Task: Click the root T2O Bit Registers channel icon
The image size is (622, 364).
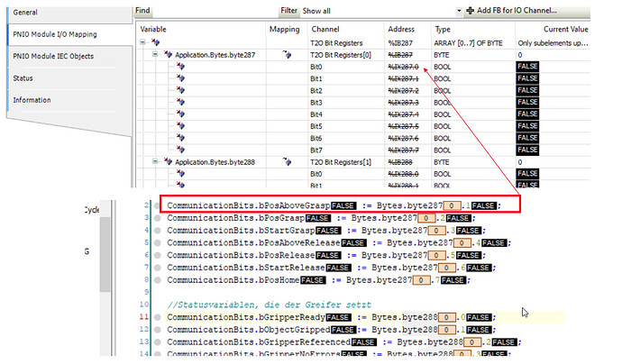Action: tap(155, 42)
